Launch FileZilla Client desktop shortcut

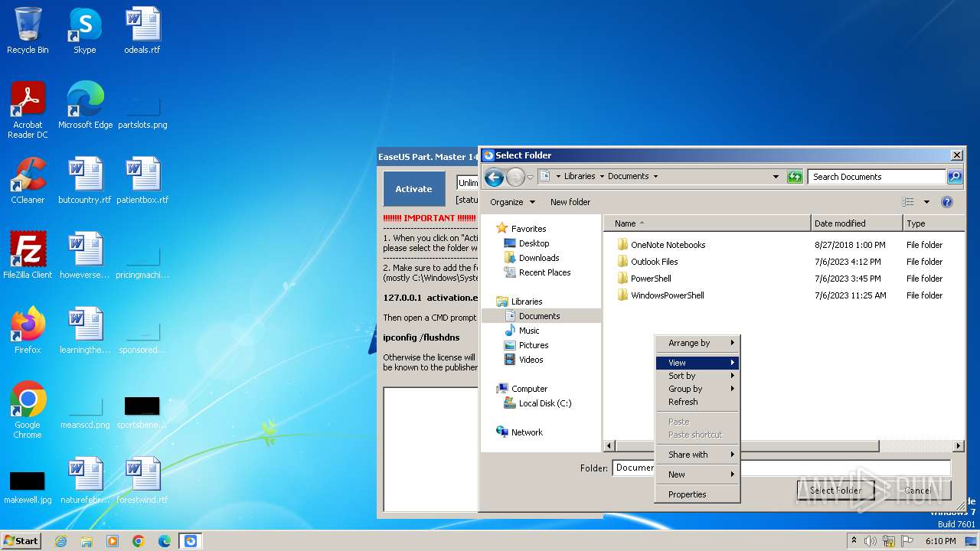(28, 256)
